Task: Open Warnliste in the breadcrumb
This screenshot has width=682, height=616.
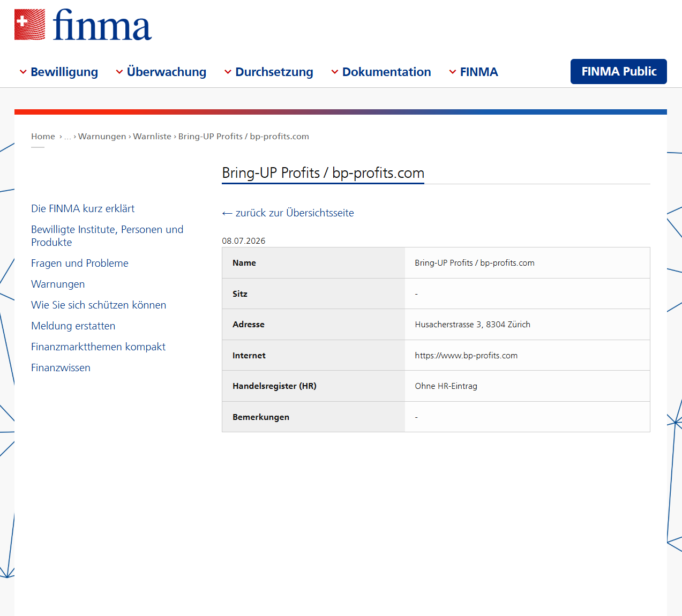Action: tap(152, 137)
